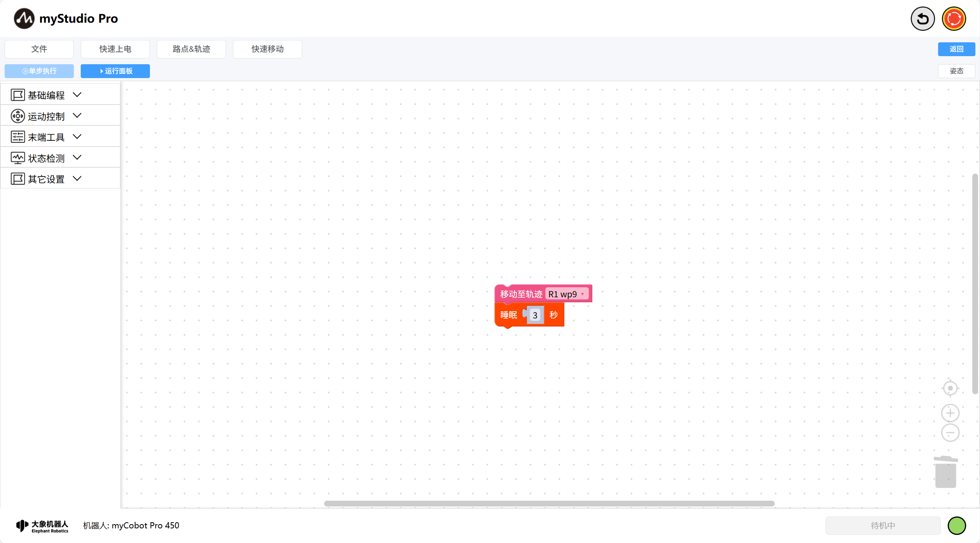Click the blue 返回 button

[956, 49]
